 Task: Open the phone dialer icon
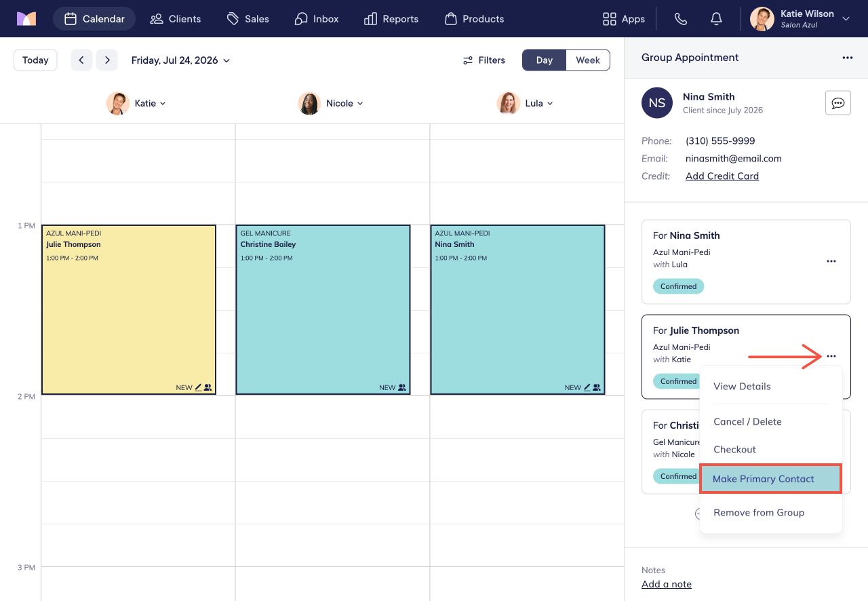[x=681, y=19]
